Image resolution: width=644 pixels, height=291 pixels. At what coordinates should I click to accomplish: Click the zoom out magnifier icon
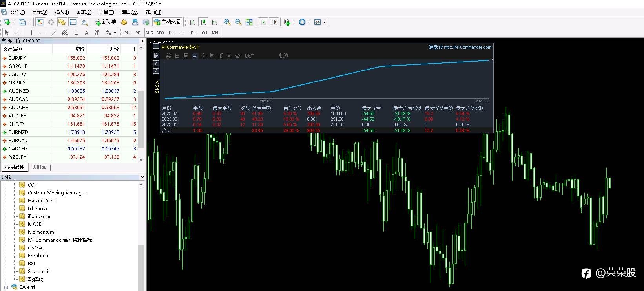238,22
